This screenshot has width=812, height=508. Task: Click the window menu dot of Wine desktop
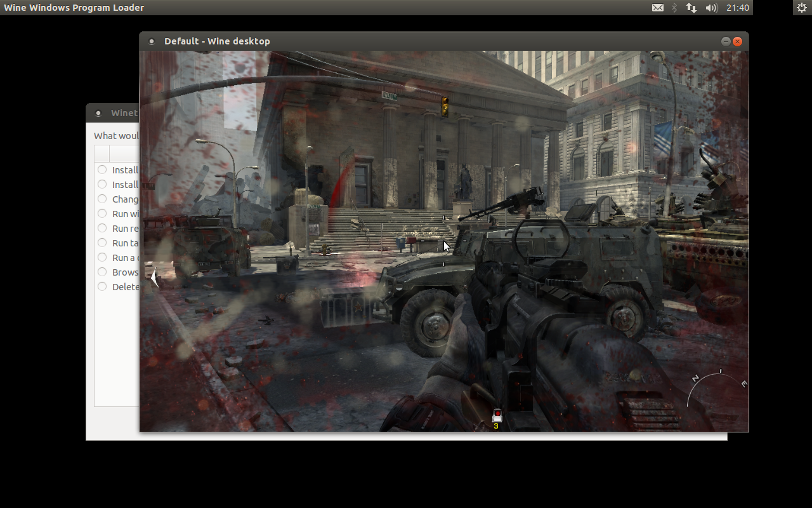[152, 41]
